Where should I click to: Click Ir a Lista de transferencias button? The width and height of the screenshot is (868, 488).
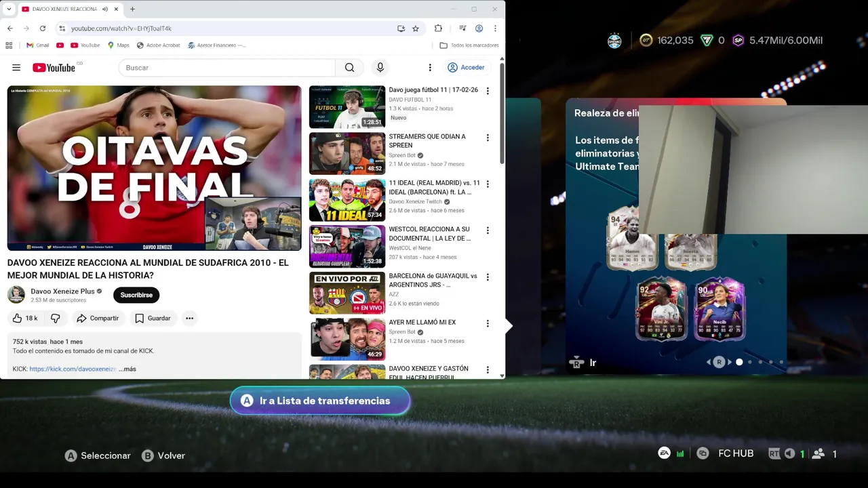pyautogui.click(x=320, y=401)
